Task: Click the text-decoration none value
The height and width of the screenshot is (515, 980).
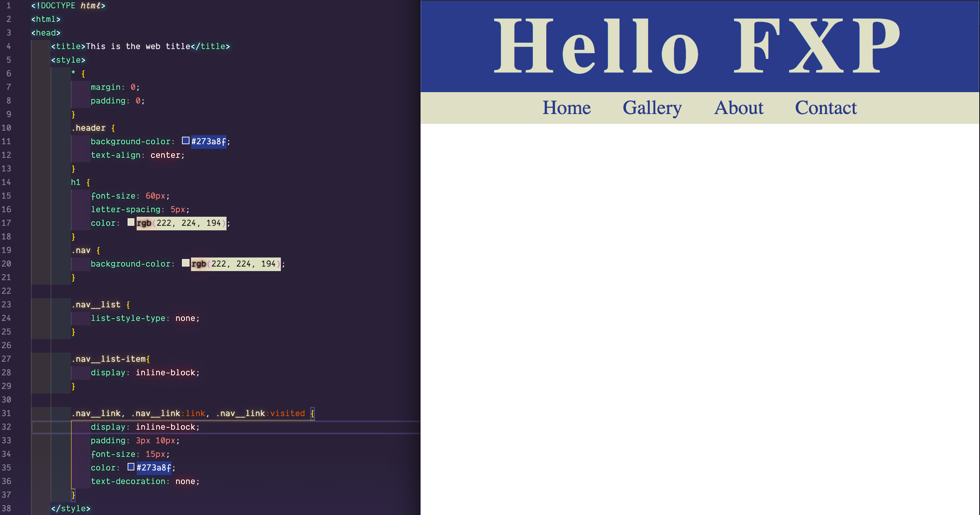Action: (x=185, y=481)
